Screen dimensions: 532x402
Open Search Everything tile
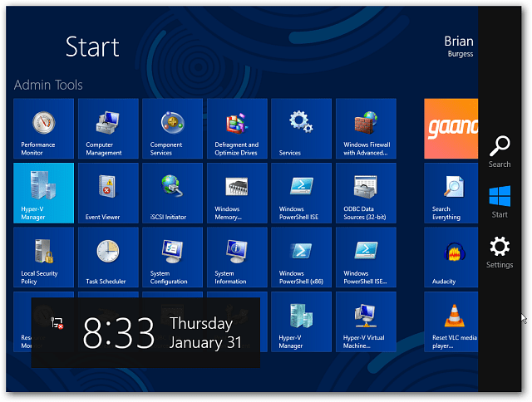pyautogui.click(x=451, y=193)
